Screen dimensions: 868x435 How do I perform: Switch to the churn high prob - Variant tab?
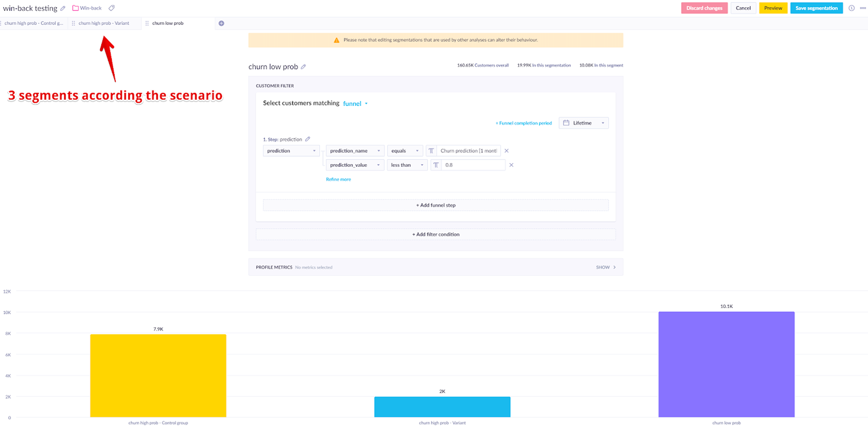click(x=103, y=23)
